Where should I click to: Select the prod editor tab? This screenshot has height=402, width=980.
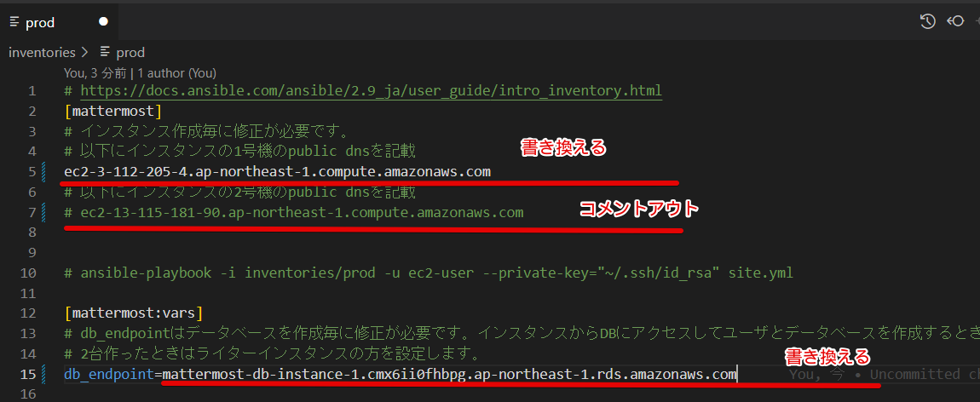[x=59, y=22]
